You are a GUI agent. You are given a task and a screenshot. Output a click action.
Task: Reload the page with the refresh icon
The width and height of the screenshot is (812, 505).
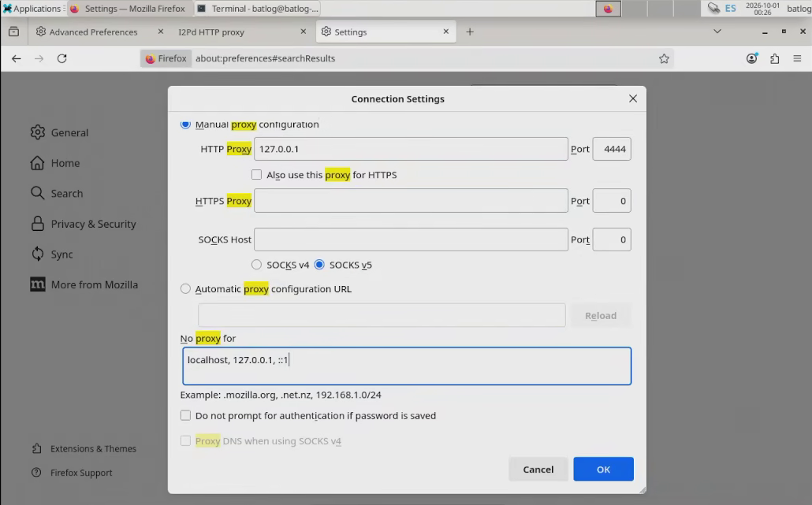coord(62,58)
